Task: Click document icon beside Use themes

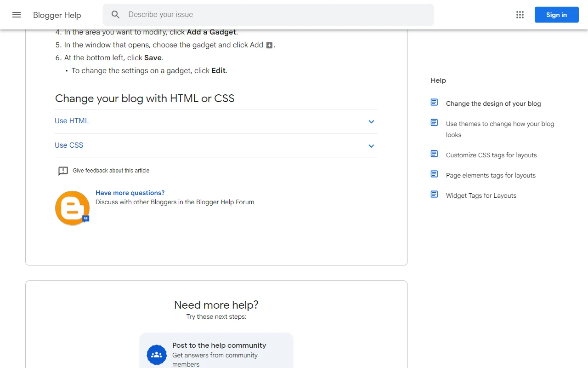Action: click(434, 122)
